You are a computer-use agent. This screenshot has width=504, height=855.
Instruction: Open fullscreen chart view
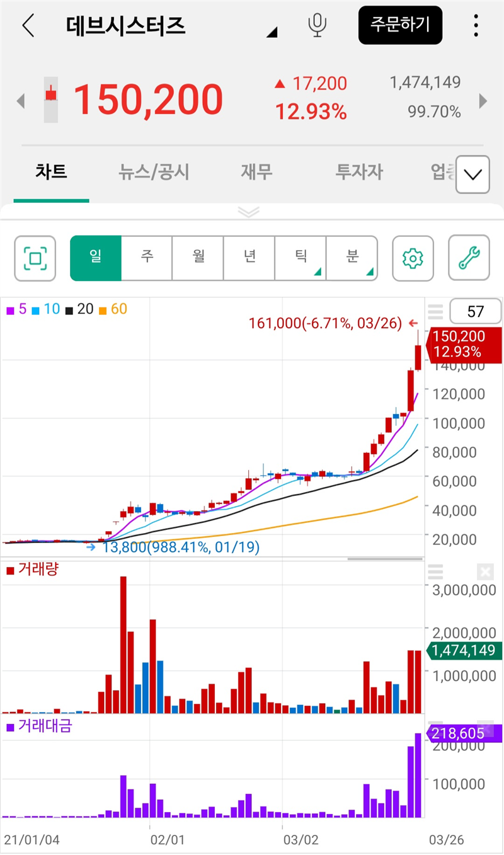pos(35,258)
